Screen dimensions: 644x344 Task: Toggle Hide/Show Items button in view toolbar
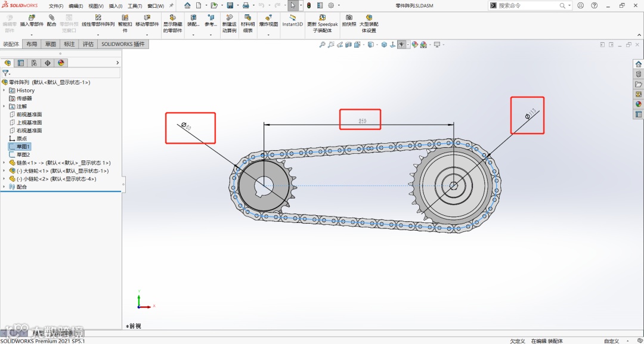[401, 45]
